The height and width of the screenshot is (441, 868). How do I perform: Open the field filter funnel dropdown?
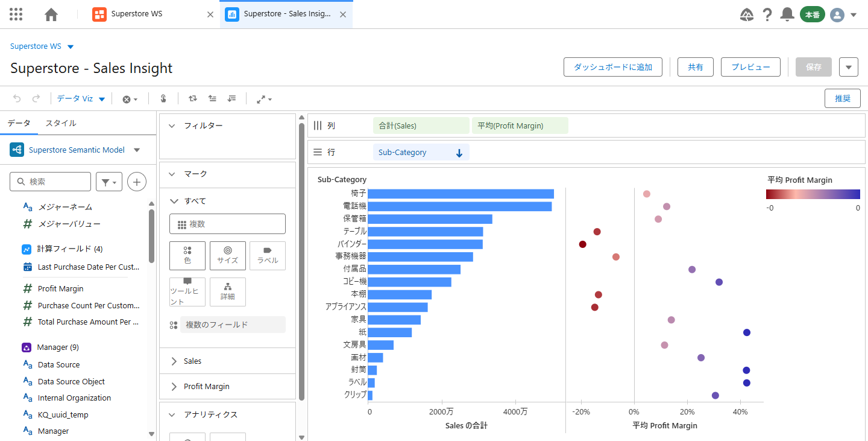109,182
